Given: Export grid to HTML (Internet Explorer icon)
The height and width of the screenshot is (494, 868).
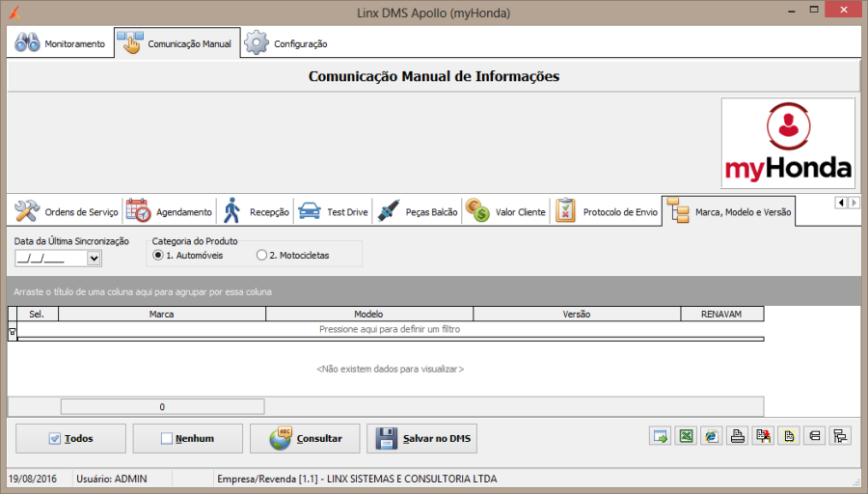Looking at the screenshot, I should click(712, 436).
